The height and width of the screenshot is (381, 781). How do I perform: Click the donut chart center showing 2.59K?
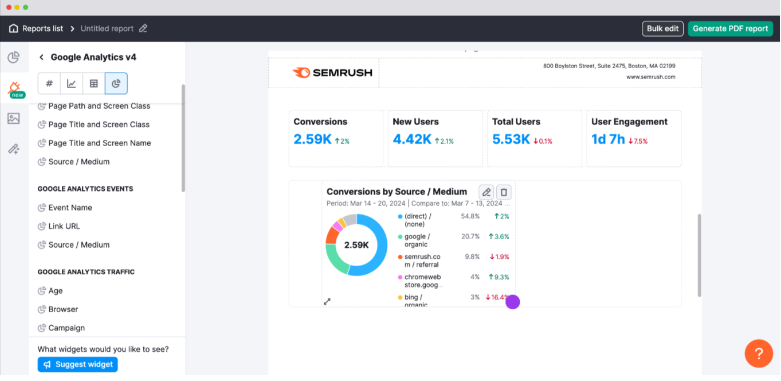coord(356,245)
